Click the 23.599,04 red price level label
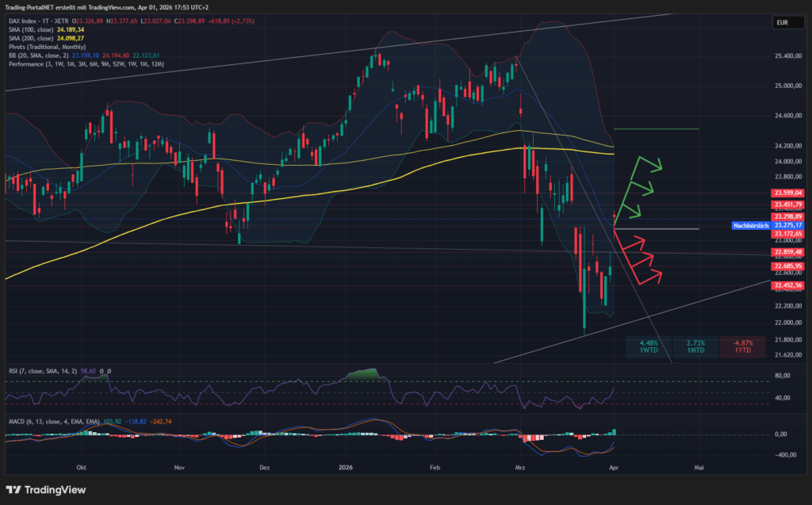The width and height of the screenshot is (812, 505). point(787,193)
